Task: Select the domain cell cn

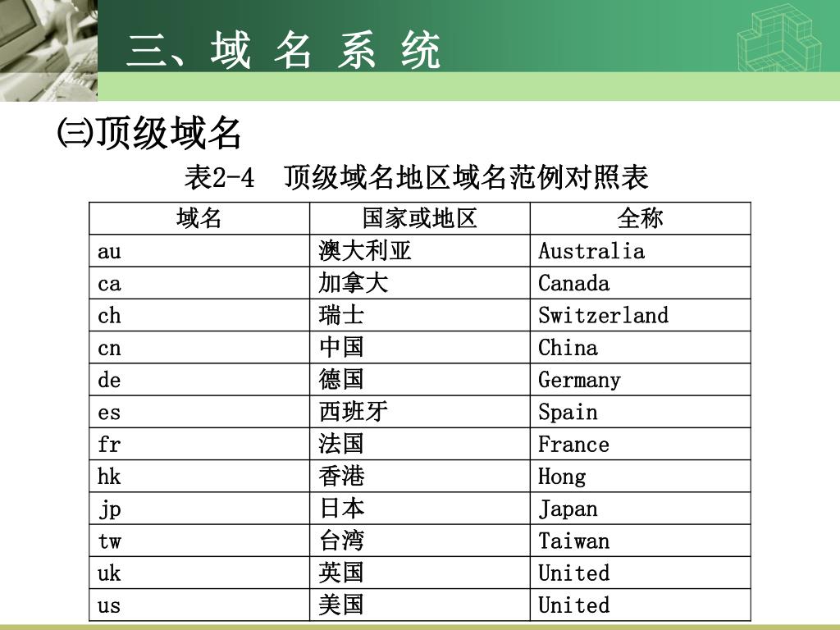Action: 199,347
